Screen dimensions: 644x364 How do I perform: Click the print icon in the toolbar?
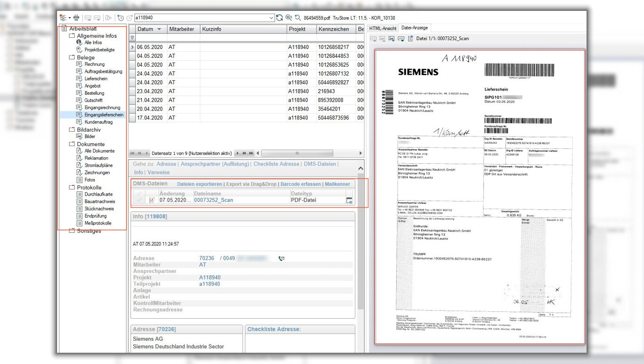76,18
